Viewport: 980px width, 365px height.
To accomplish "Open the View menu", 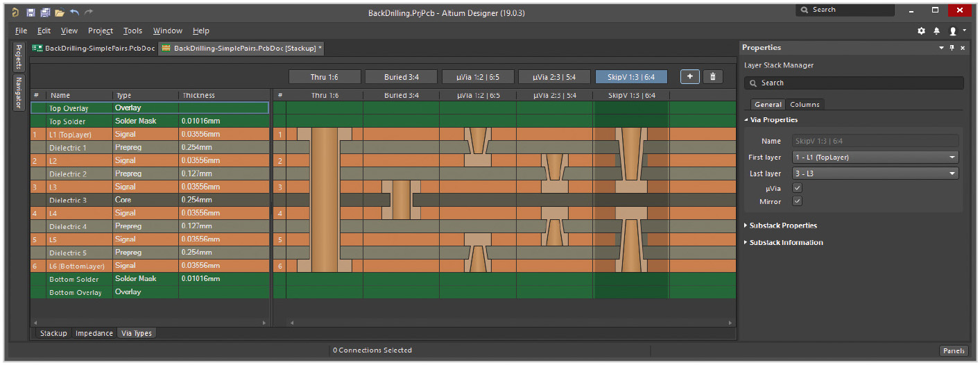I will 69,31.
